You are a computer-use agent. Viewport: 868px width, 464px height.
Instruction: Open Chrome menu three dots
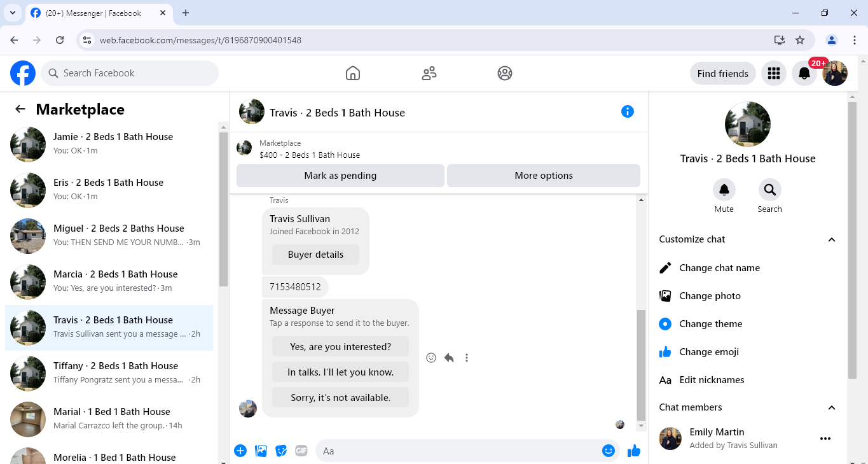click(855, 40)
